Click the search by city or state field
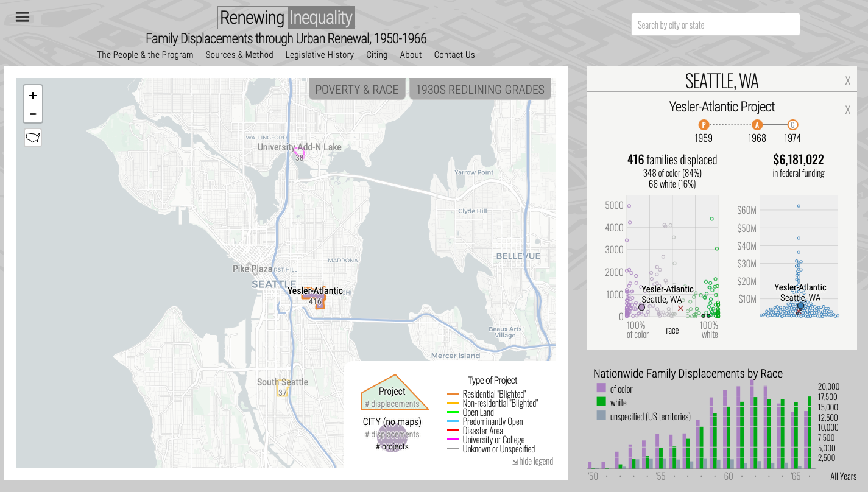868x492 pixels. [x=715, y=25]
